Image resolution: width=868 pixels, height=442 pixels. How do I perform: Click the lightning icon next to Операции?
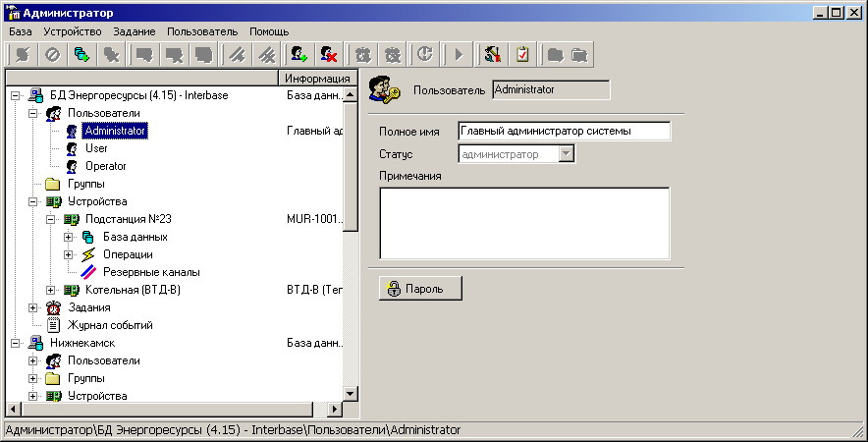point(88,254)
